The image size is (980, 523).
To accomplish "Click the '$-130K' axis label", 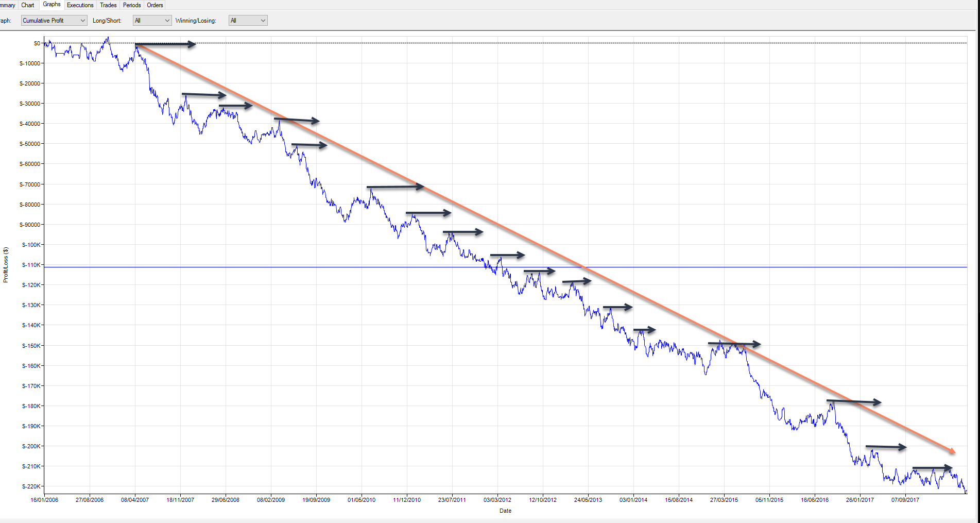I will (x=31, y=305).
